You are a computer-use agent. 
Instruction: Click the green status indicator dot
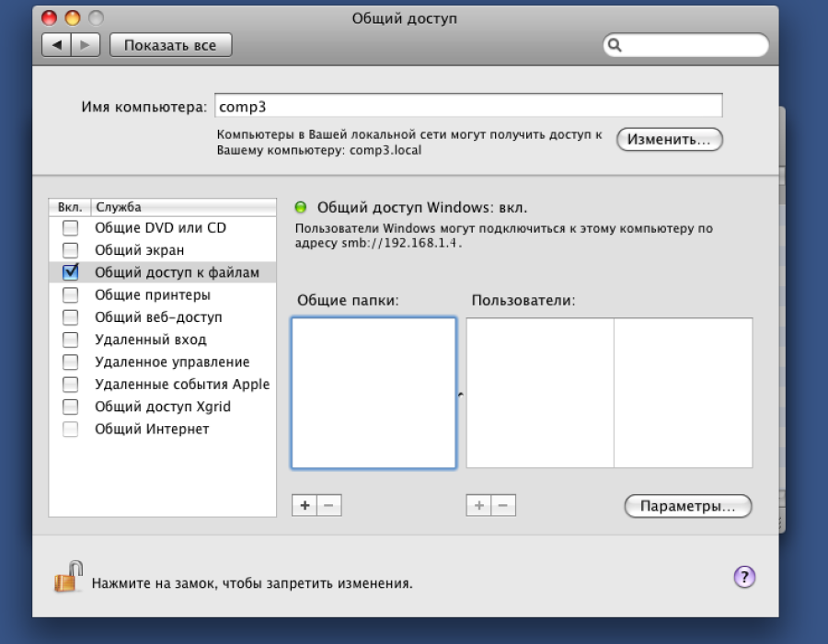point(301,207)
